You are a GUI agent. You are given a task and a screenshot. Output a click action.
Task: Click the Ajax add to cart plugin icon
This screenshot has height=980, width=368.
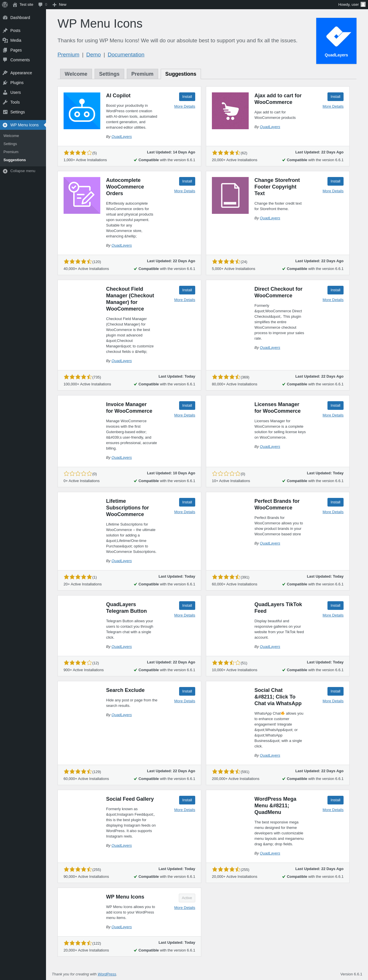point(230,111)
